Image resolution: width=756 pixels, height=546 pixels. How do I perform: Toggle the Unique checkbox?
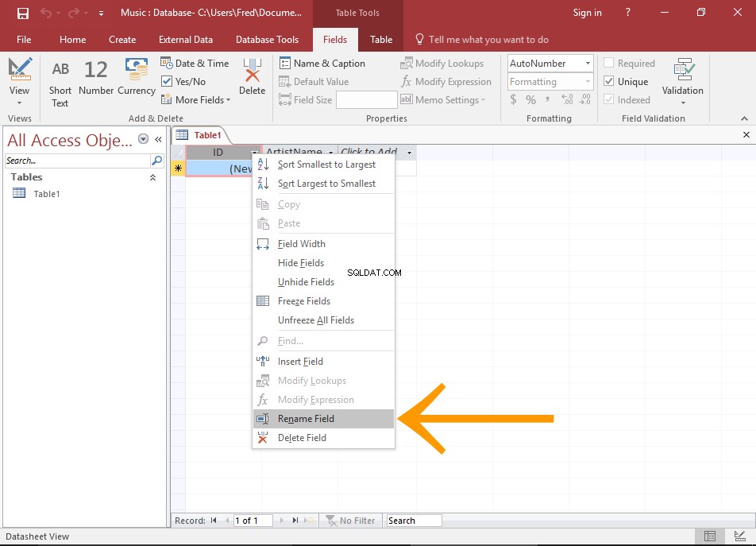(x=608, y=81)
